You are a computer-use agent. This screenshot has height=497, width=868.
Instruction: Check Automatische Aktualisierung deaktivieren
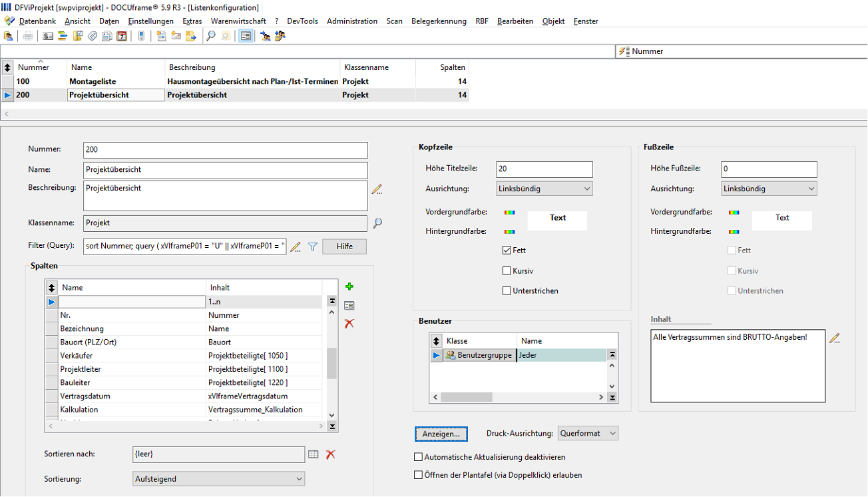click(x=418, y=458)
